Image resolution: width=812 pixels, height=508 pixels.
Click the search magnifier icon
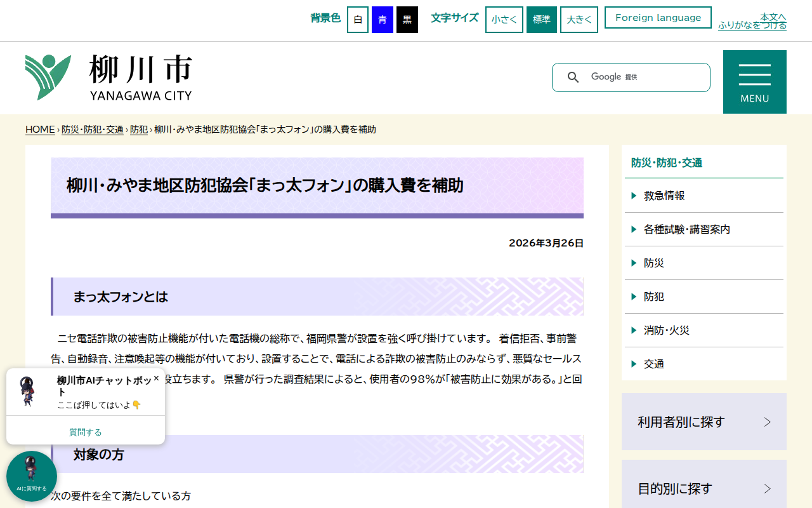pyautogui.click(x=573, y=77)
